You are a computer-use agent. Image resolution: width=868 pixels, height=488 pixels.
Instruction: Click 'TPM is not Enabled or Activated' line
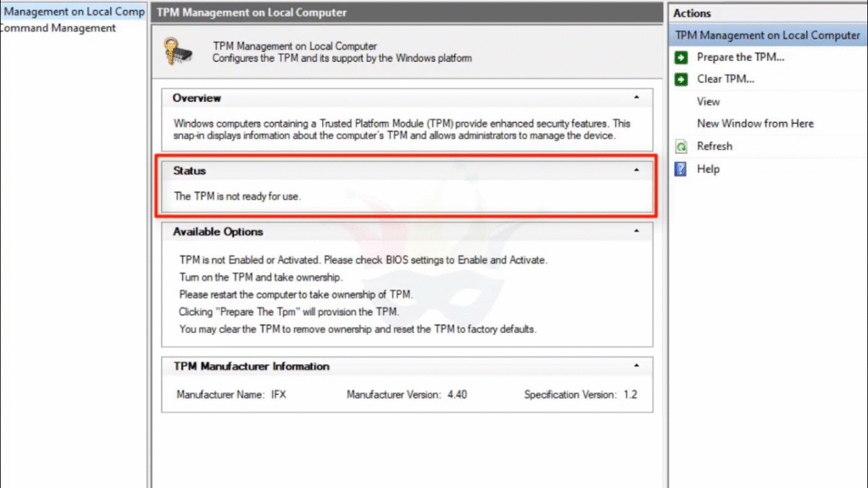363,260
